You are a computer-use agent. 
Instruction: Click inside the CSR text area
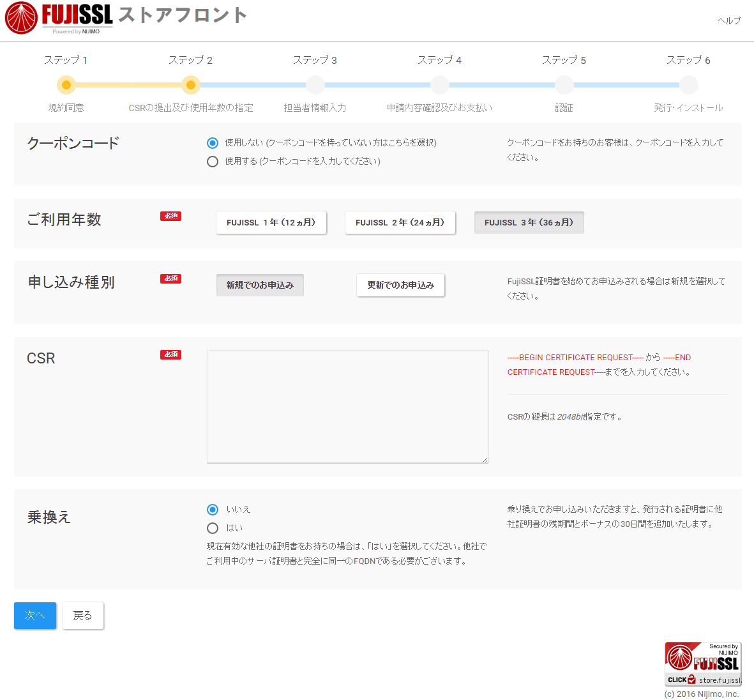pyautogui.click(x=348, y=407)
